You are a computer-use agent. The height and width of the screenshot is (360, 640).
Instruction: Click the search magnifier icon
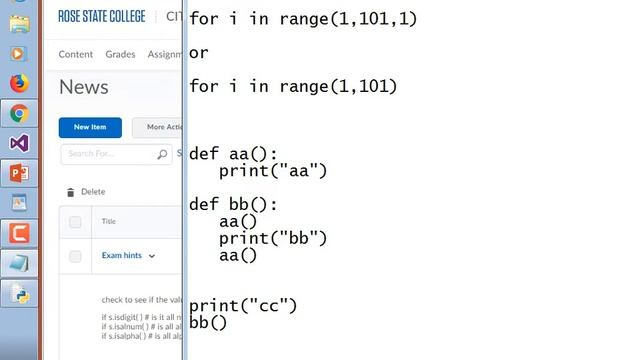click(x=162, y=154)
